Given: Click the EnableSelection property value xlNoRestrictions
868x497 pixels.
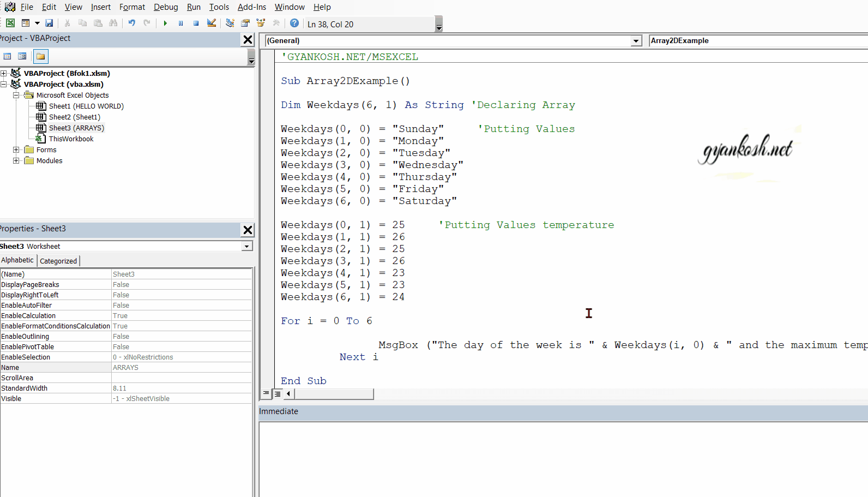Looking at the screenshot, I should tap(182, 357).
